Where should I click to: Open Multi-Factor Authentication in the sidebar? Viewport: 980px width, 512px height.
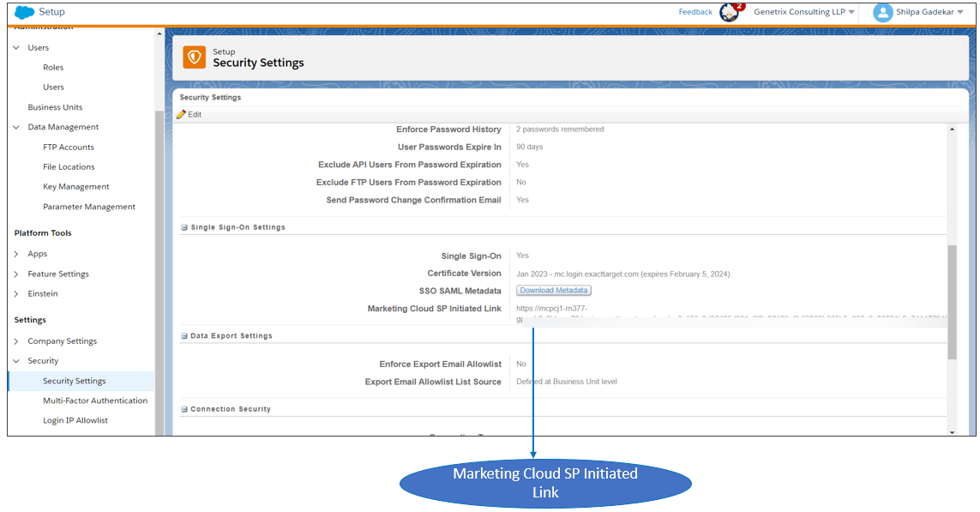pos(95,400)
